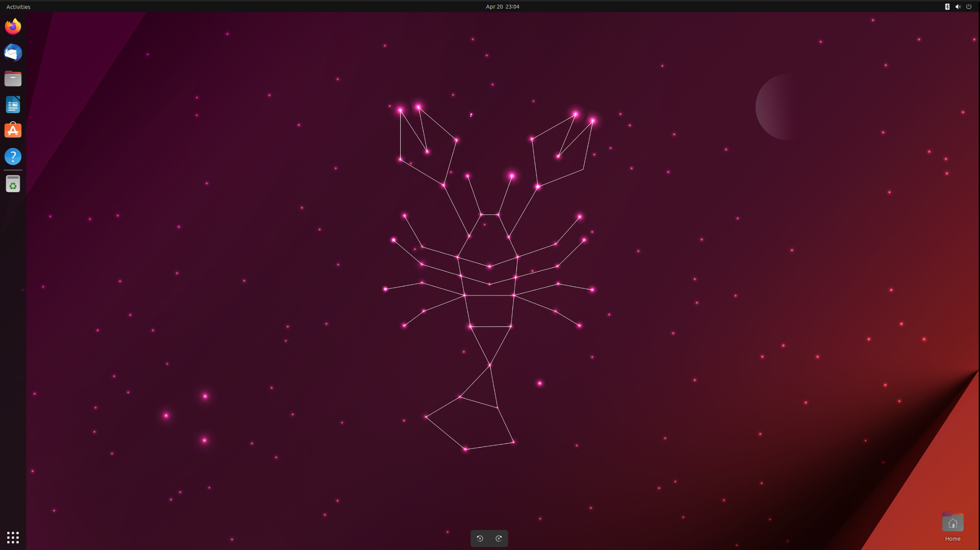Open the power system menu icon
Screen dimensions: 980x550
coord(969,6)
